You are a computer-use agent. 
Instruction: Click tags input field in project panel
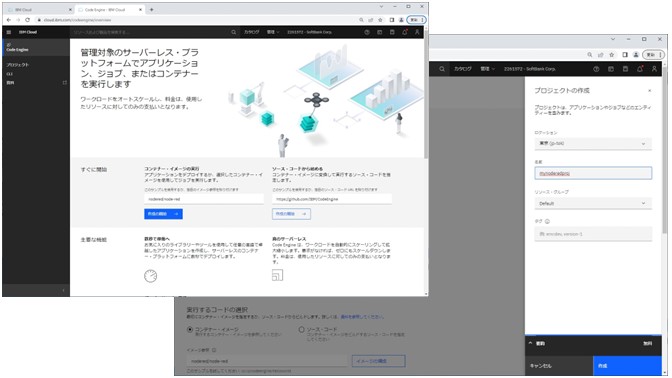[593, 234]
